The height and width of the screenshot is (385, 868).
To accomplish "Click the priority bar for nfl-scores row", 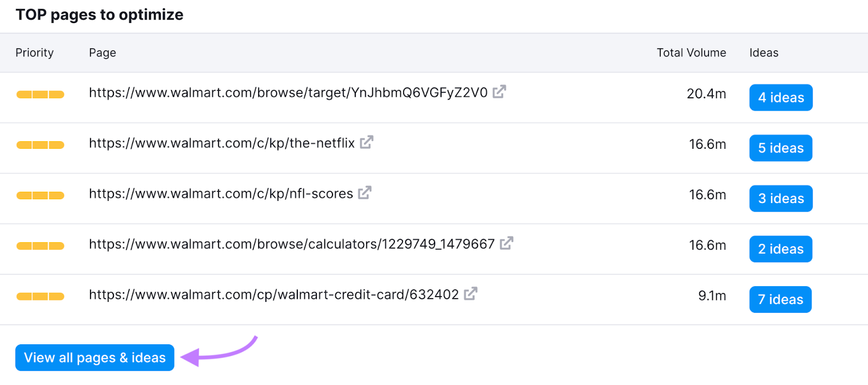I will [x=40, y=195].
